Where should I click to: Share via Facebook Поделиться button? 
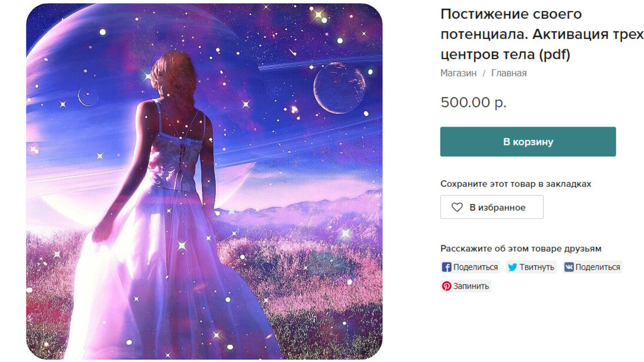point(470,267)
